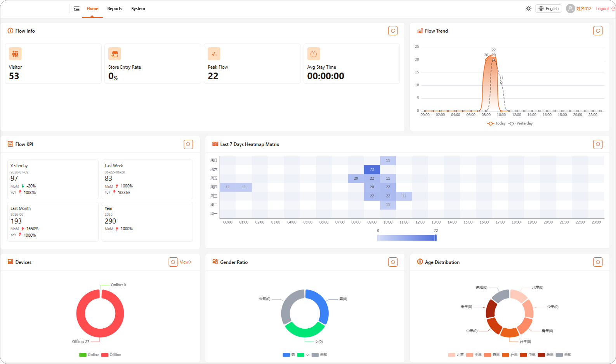Click the Flow Trend header chart icon

[x=420, y=31]
